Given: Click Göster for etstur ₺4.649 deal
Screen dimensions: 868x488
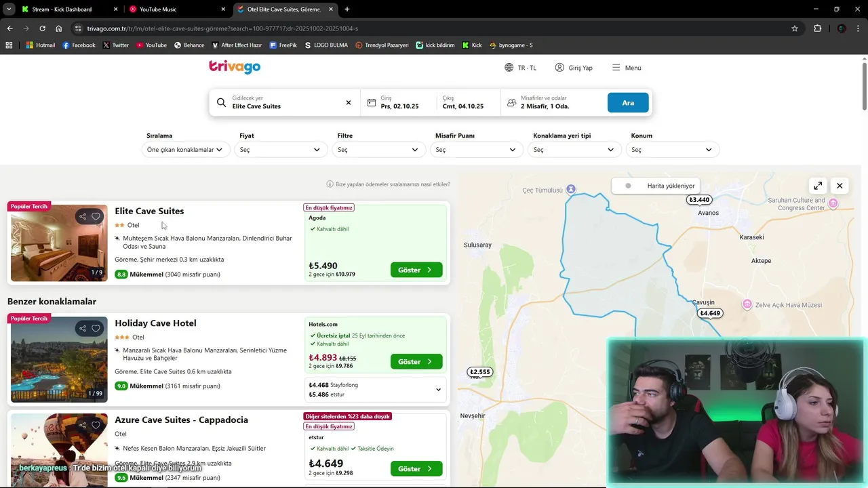Looking at the screenshot, I should pos(416,468).
